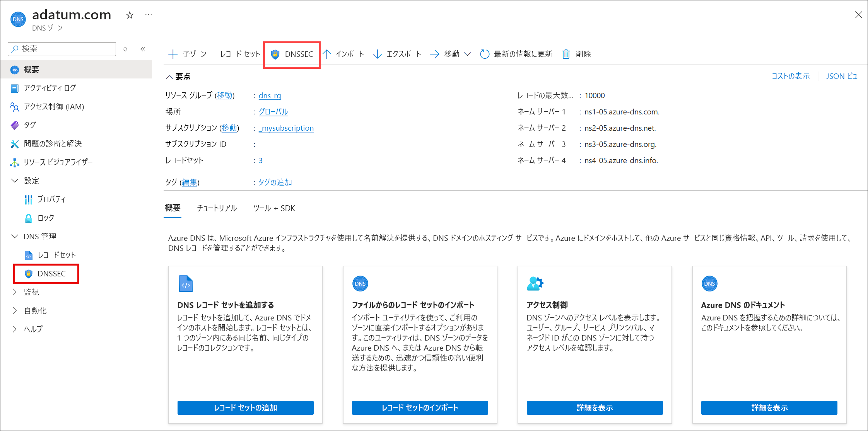Switch to the ツール + SDK tab
This screenshot has width=868, height=431.
(x=274, y=208)
